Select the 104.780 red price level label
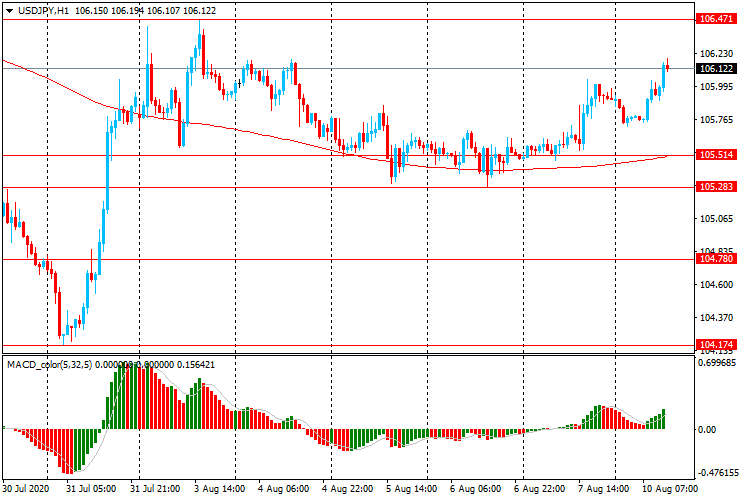The height and width of the screenshot is (500, 740). [x=716, y=259]
